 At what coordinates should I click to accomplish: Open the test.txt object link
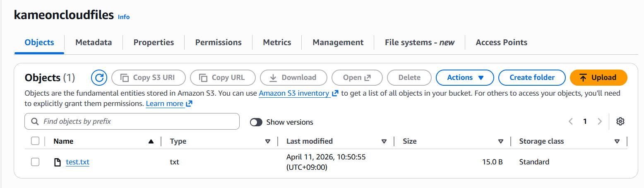click(x=77, y=162)
